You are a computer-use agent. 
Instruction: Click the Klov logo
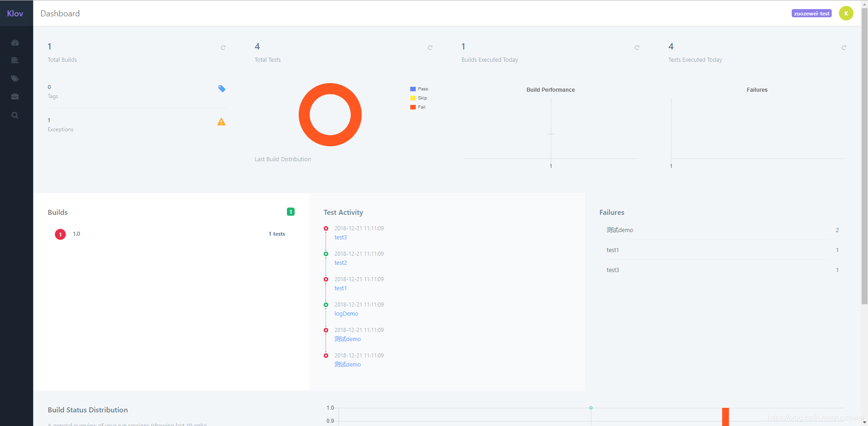tap(15, 13)
